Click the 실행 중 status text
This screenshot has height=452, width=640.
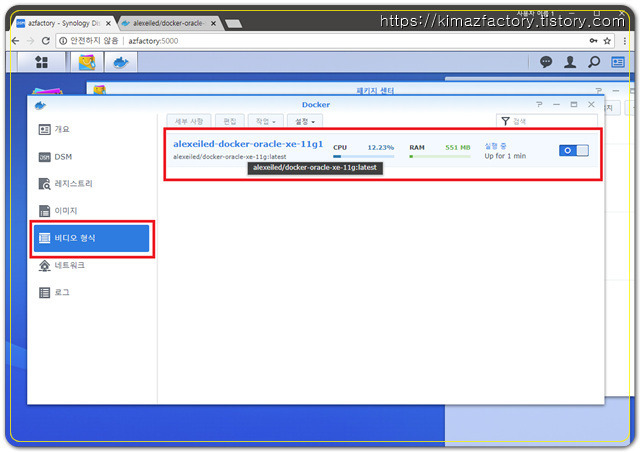(x=495, y=146)
